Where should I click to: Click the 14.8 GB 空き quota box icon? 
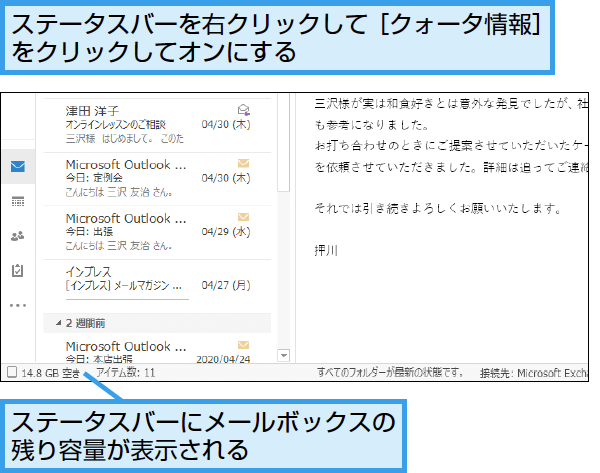click(11, 372)
